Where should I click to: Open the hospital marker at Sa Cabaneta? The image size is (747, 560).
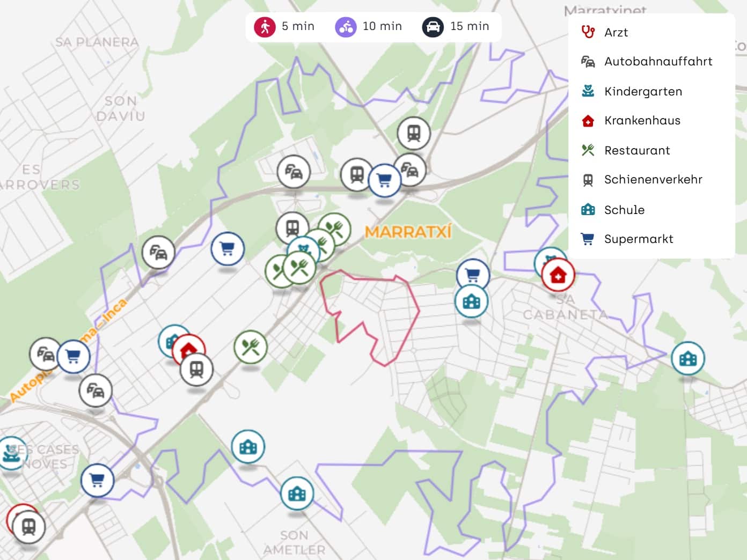click(x=558, y=275)
